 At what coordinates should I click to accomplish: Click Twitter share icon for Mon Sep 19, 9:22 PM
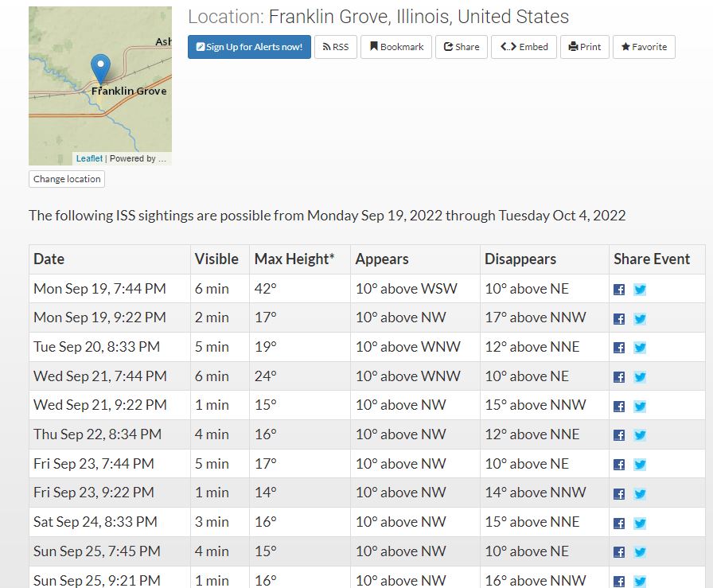pyautogui.click(x=640, y=319)
